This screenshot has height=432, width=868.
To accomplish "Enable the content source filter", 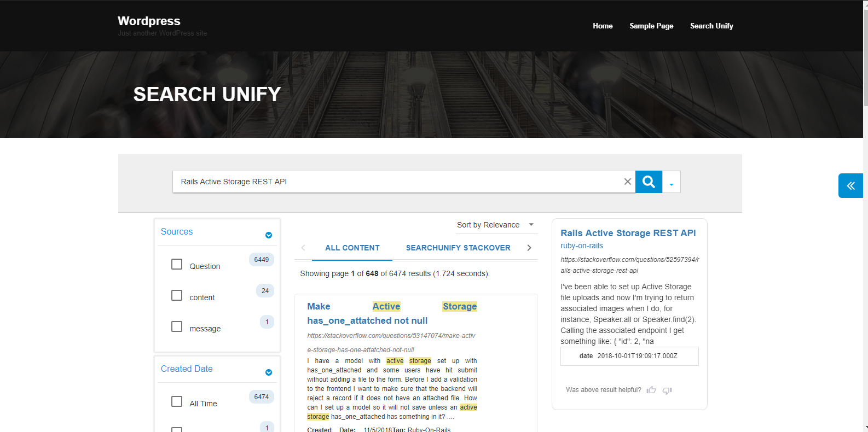I will coord(177,295).
